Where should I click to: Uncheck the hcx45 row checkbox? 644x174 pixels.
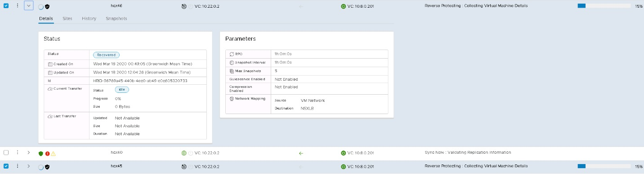tap(6, 166)
